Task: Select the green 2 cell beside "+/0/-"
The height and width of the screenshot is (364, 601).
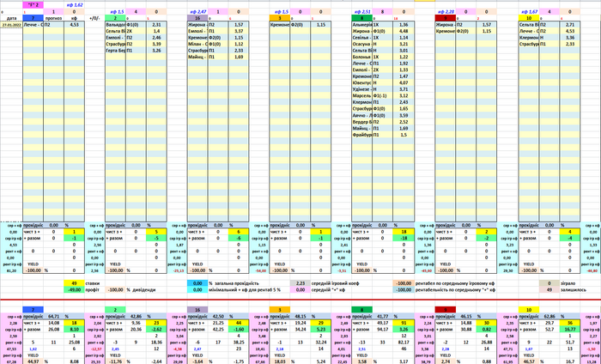Action: click(115, 18)
